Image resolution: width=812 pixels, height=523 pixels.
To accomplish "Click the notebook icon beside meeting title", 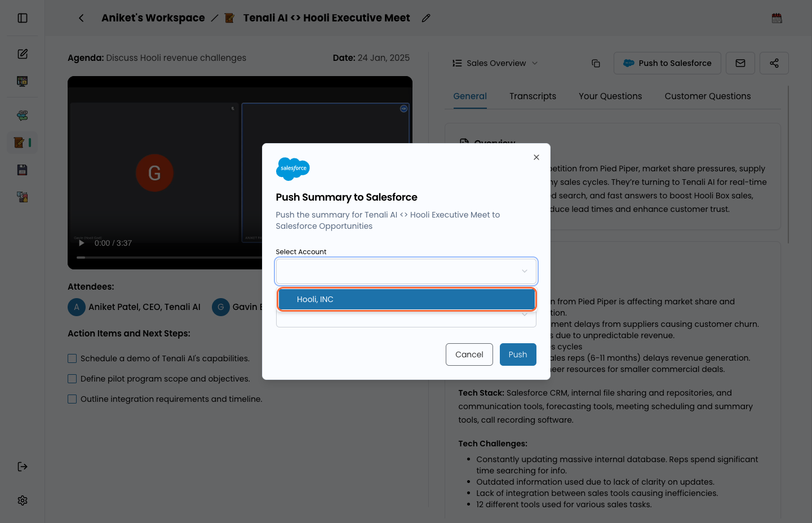I will (x=229, y=18).
